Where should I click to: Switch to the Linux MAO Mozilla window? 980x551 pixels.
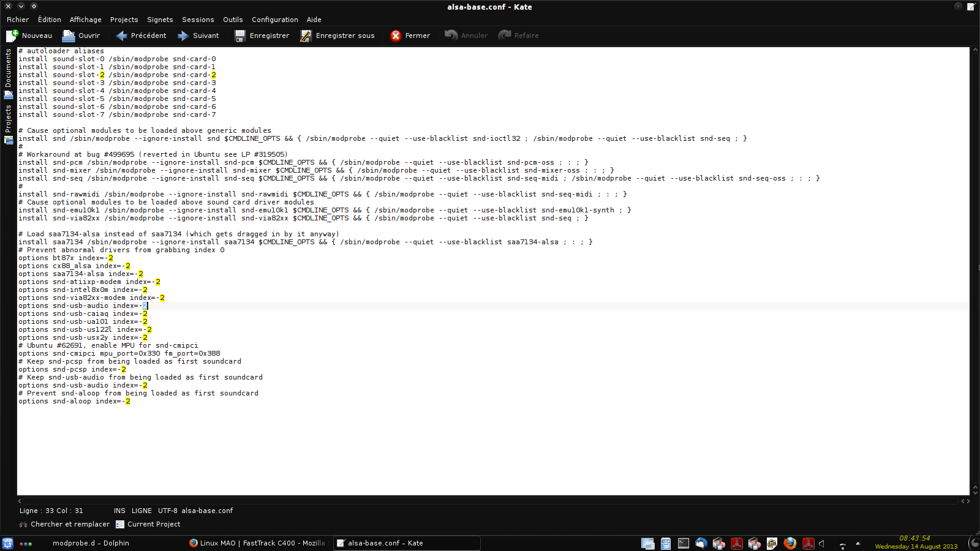click(x=257, y=543)
